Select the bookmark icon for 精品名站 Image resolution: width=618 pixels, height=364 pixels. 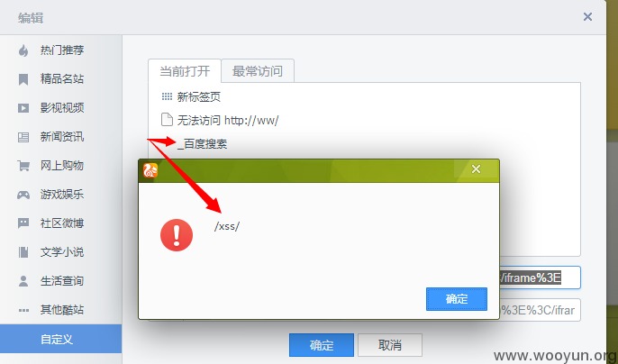coord(23,79)
